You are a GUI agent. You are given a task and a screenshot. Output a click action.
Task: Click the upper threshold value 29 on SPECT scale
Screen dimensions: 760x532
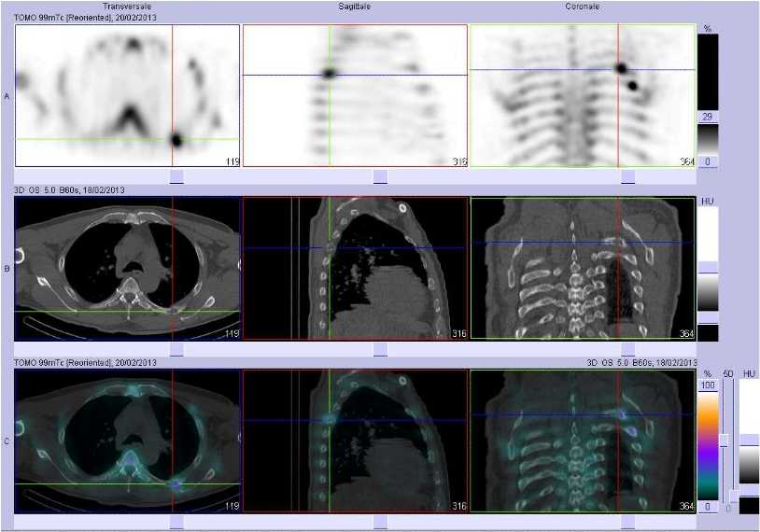click(708, 117)
